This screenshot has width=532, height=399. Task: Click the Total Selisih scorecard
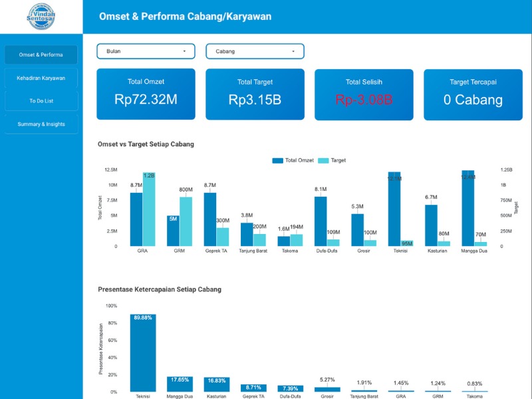pos(364,94)
